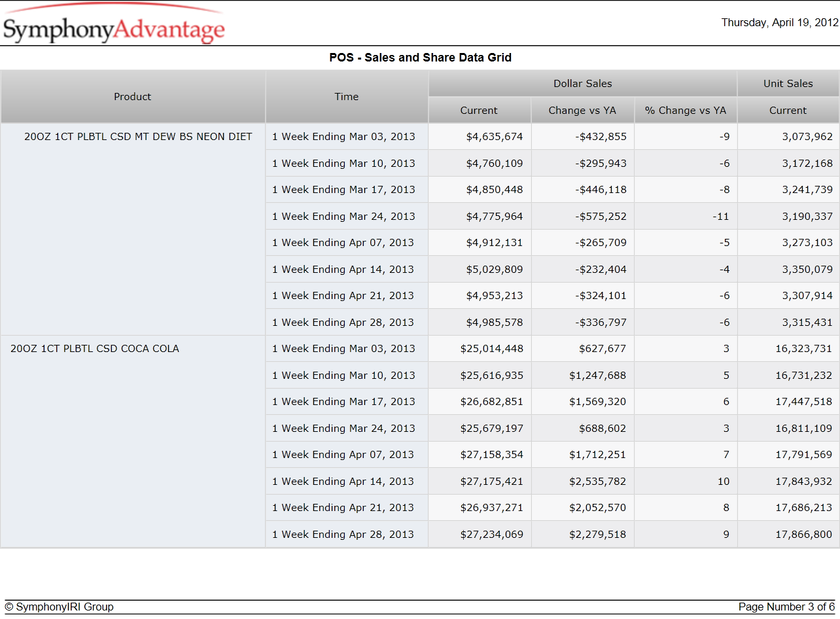The height and width of the screenshot is (619, 840).
Task: Click dollar sales value $4,760,109
Action: [495, 164]
